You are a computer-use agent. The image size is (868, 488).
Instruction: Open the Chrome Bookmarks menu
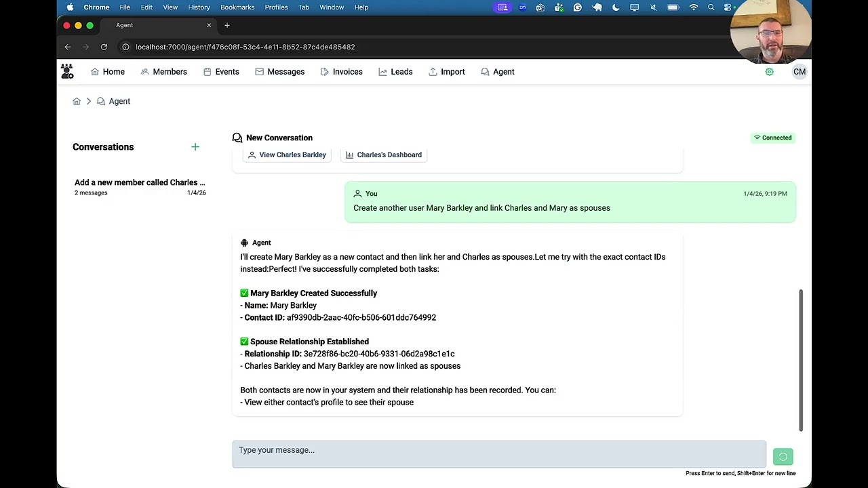pos(237,7)
